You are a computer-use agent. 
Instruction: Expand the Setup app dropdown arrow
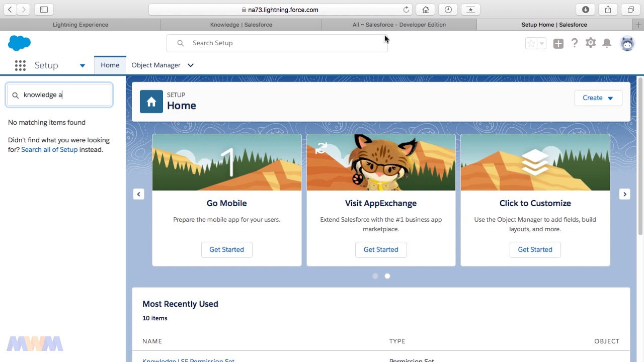(83, 65)
